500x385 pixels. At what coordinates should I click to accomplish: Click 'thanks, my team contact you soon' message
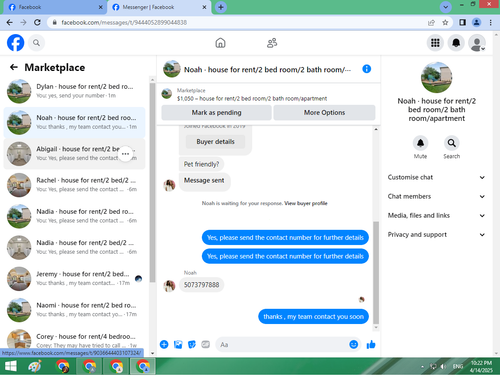[313, 316]
